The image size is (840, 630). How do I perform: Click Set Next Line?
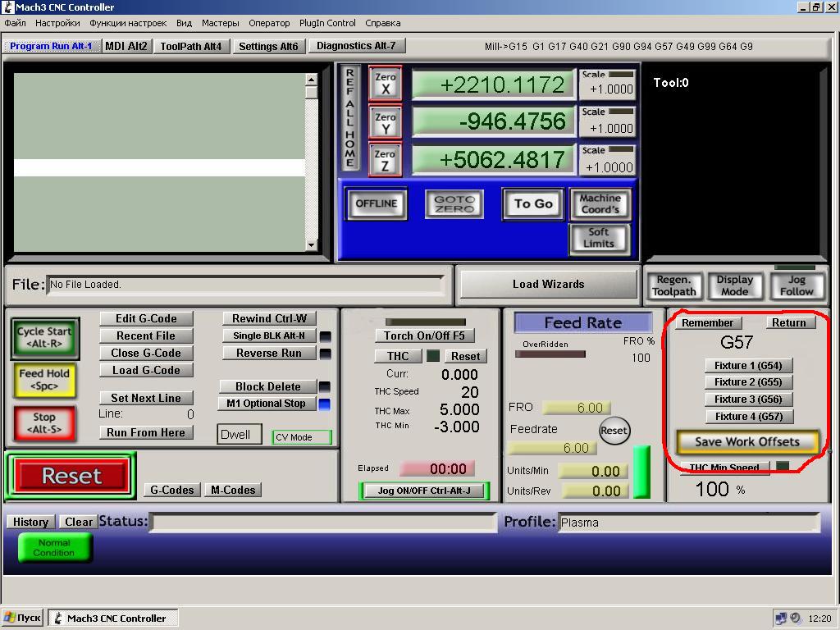[146, 398]
